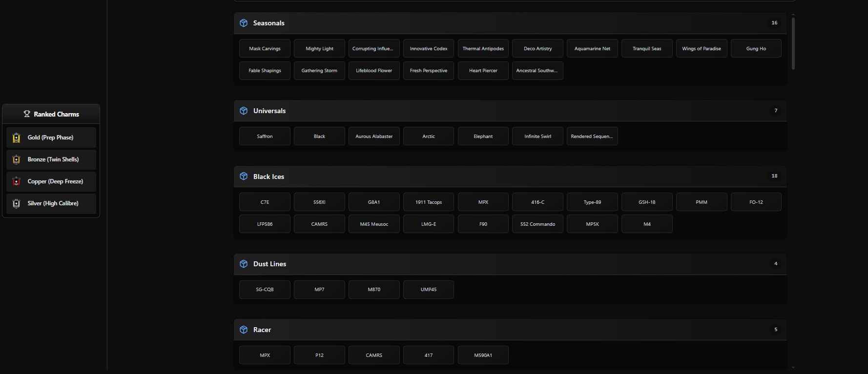Image resolution: width=868 pixels, height=374 pixels.
Task: Toggle the C7E Black Ice item
Action: (265, 202)
